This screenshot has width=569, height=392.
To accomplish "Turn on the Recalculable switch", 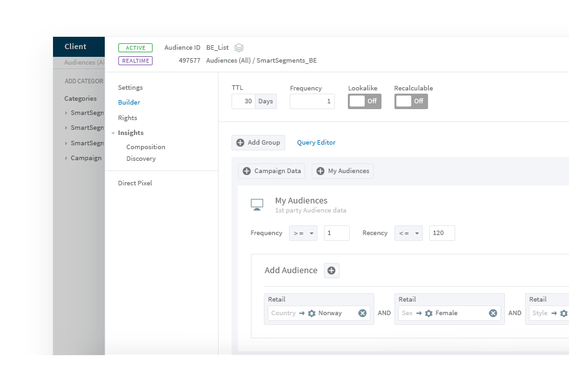I will [411, 101].
